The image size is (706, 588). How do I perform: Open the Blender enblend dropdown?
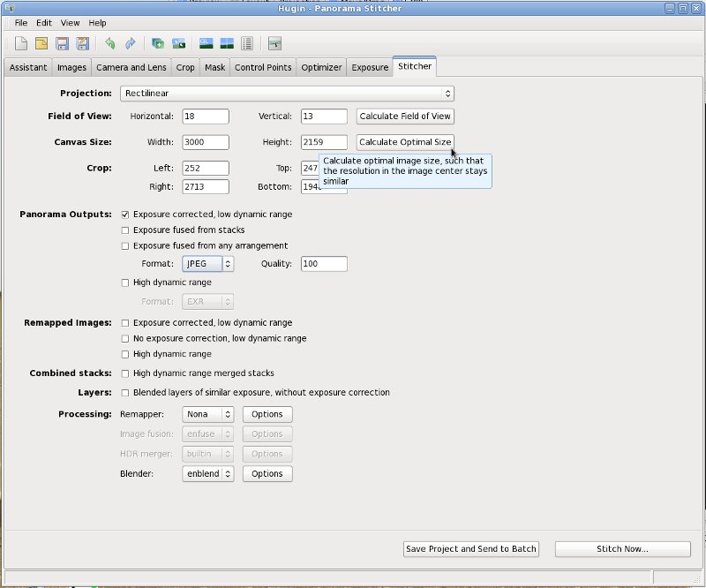tap(208, 473)
